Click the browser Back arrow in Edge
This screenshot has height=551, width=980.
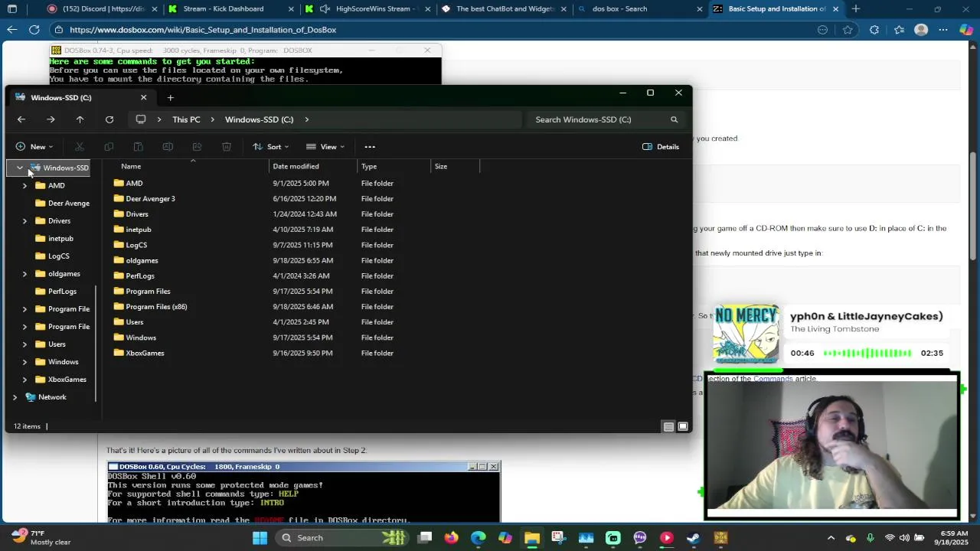[x=12, y=30]
